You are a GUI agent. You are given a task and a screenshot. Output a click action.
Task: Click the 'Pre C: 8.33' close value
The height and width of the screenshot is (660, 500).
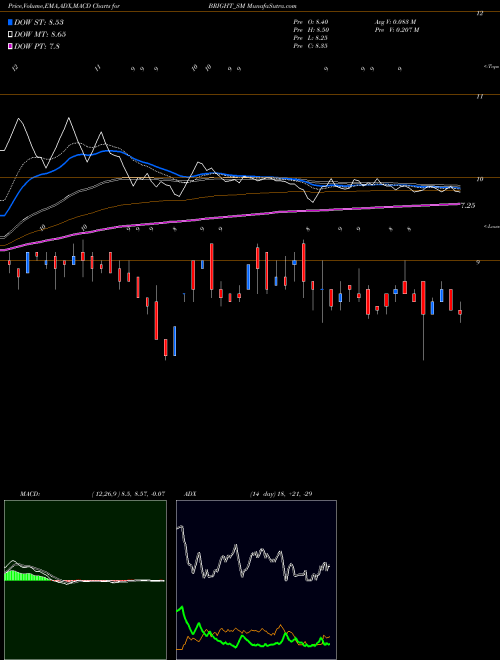311,46
